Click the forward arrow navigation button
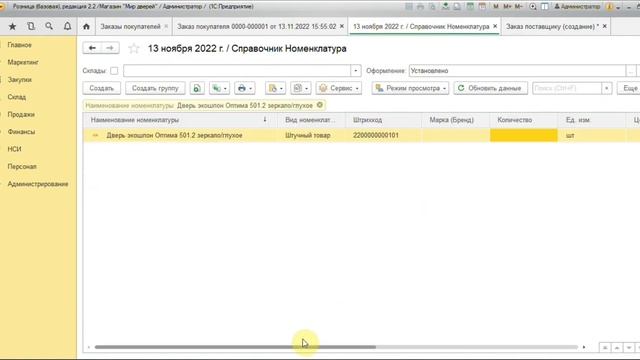 [x=110, y=48]
